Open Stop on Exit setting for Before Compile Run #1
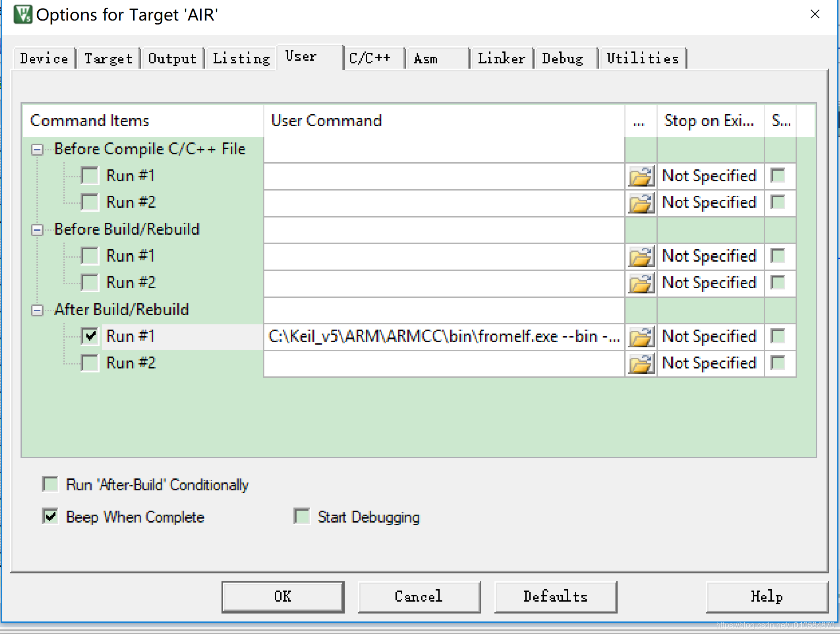840x635 pixels. point(710,176)
